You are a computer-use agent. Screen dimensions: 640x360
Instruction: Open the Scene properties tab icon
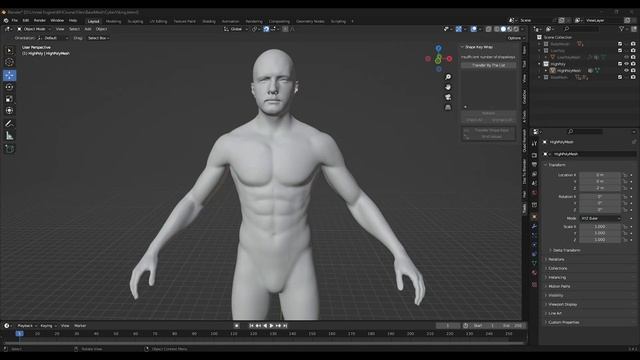point(534,184)
